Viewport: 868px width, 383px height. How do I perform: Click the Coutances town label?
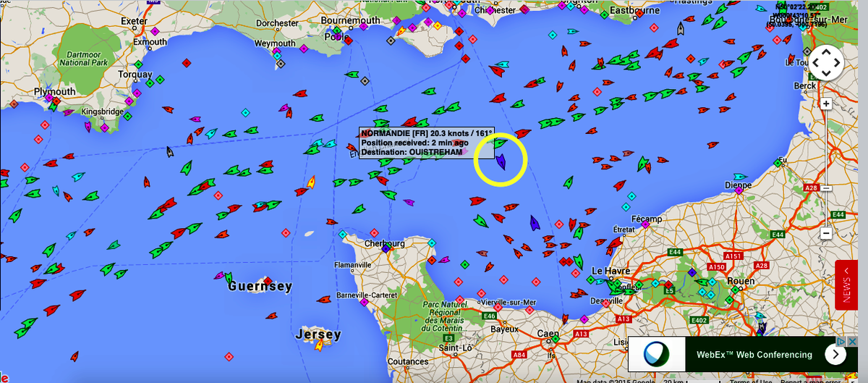point(408,361)
